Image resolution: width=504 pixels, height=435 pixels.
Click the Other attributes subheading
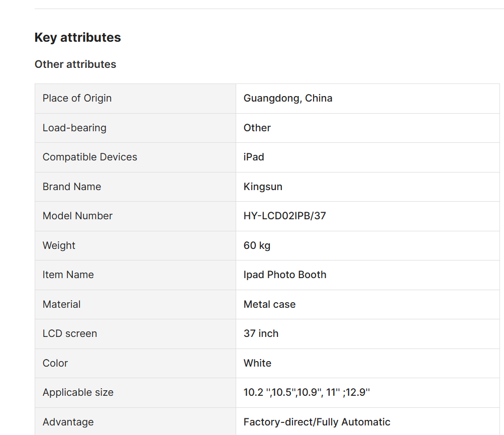click(75, 64)
